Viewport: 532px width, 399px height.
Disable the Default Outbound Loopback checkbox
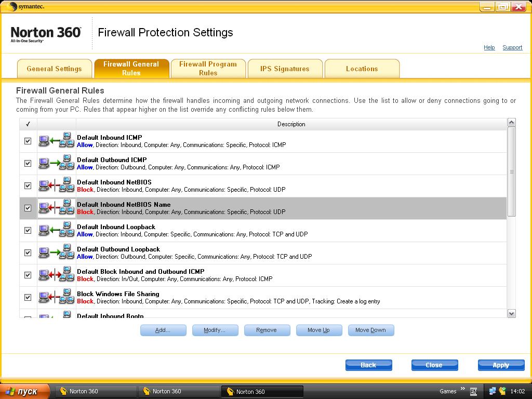tap(28, 253)
